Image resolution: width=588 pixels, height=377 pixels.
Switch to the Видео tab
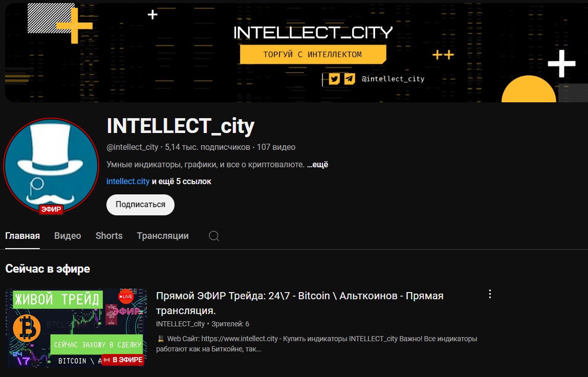pos(68,236)
